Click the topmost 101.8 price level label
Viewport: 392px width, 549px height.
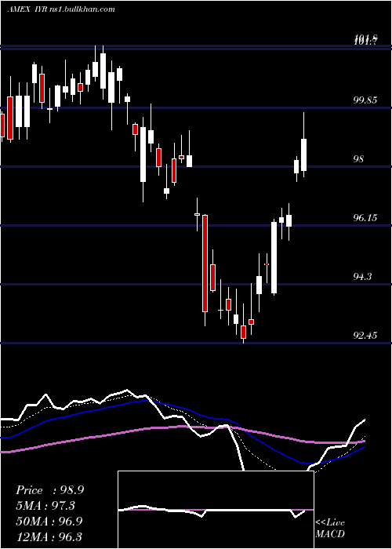366,38
